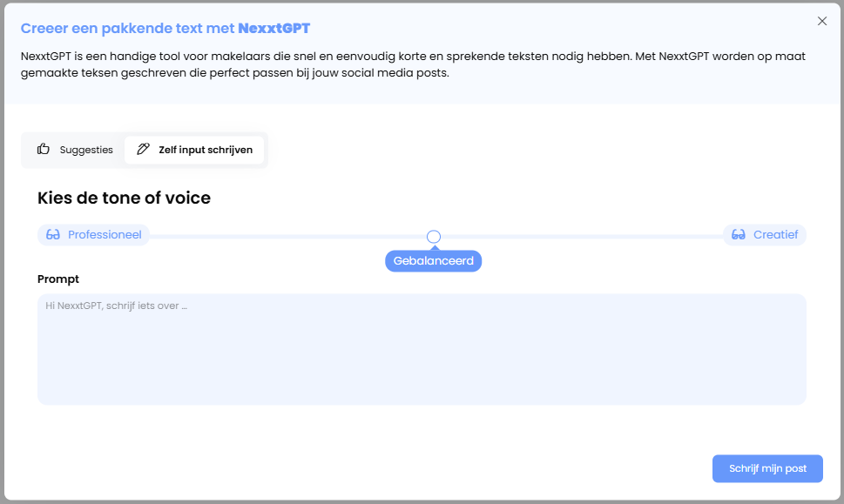Image resolution: width=844 pixels, height=504 pixels.
Task: Click the Gebalanceerd tooltip label
Action: 433,261
